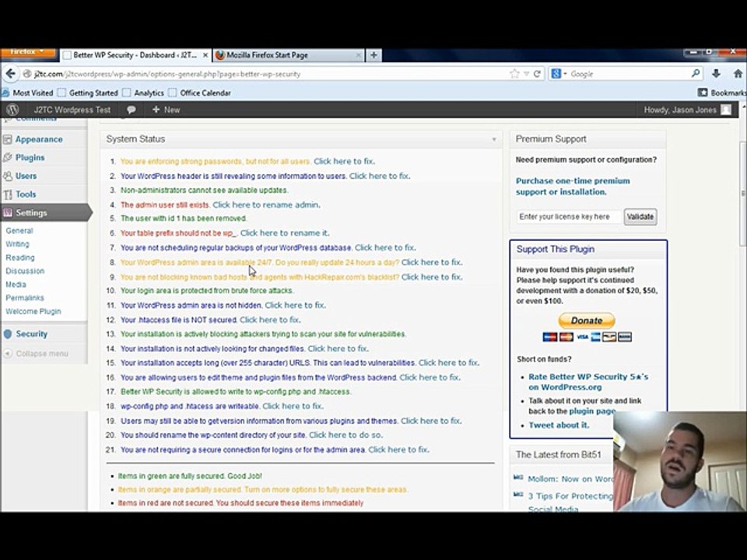Viewport: 747px width, 560px height.
Task: Open a new tab with the plus button
Action: (x=374, y=55)
